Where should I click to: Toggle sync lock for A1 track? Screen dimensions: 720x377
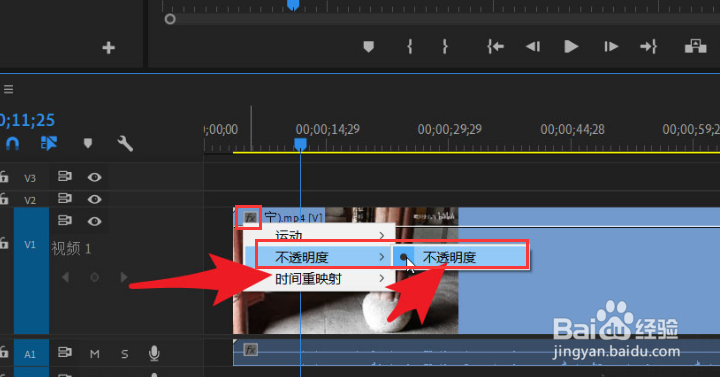pyautogui.click(x=65, y=352)
